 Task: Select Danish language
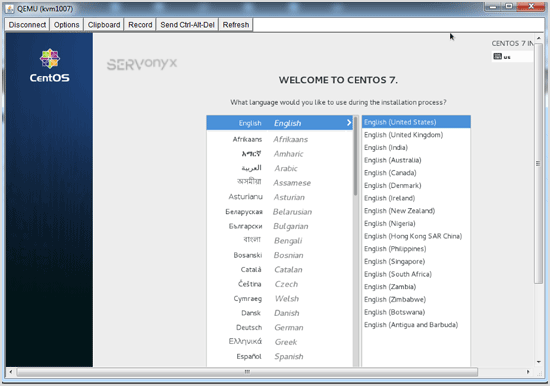pyautogui.click(x=280, y=313)
